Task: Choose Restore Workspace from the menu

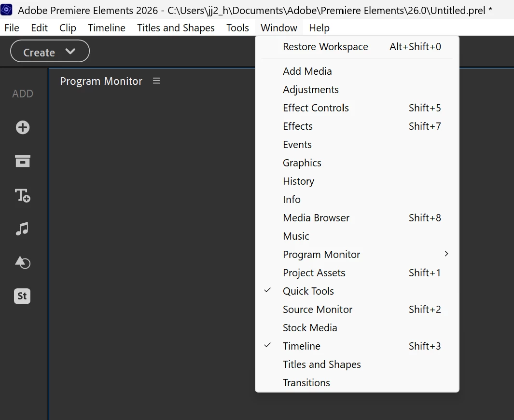Action: [x=357, y=46]
